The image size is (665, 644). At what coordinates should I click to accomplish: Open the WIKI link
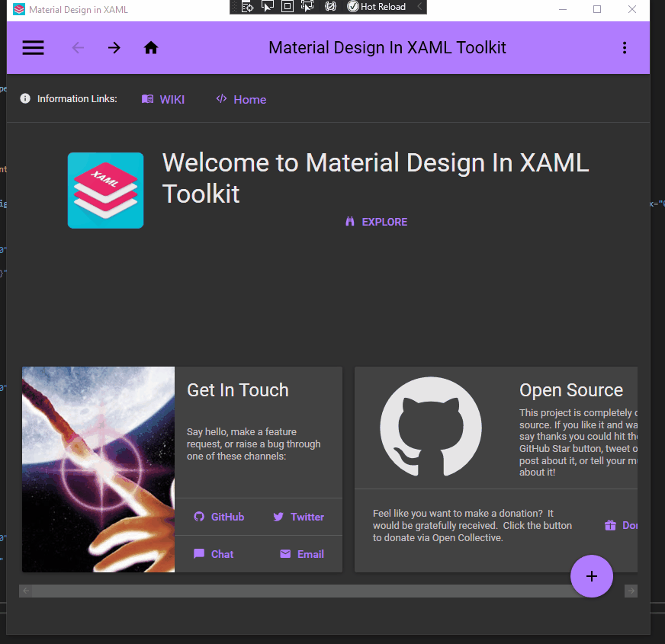tap(163, 99)
